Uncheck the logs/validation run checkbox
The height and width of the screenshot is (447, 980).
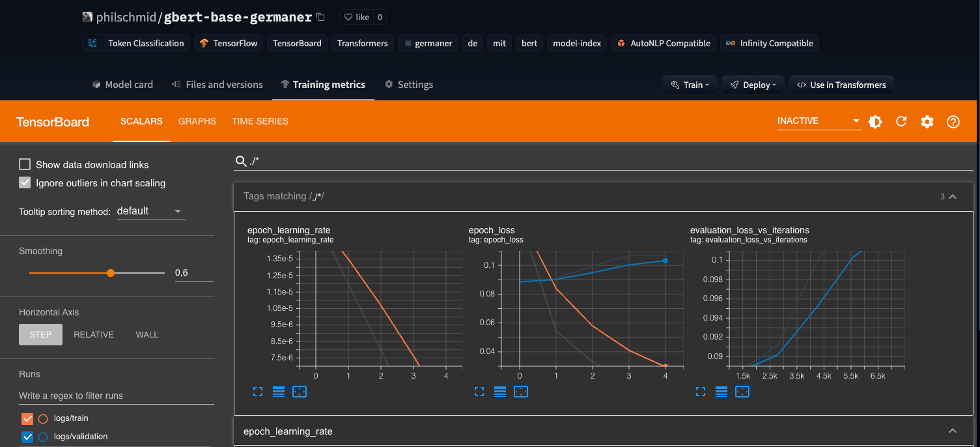(x=27, y=437)
